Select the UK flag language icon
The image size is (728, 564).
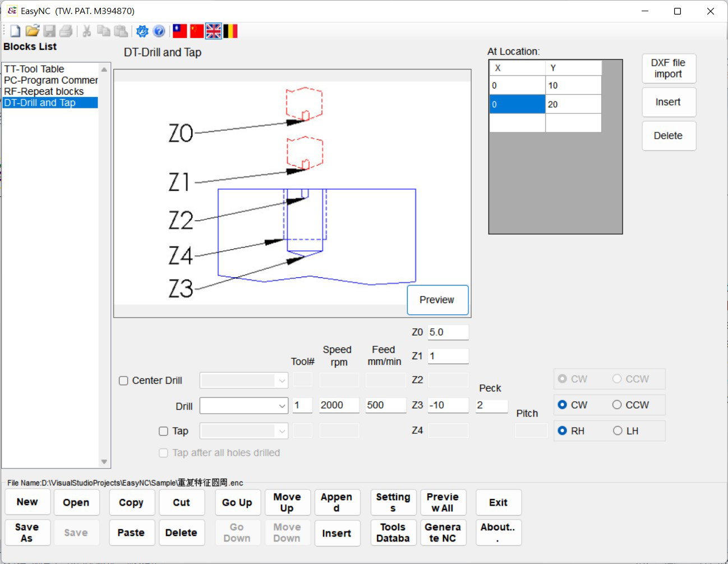click(x=214, y=31)
